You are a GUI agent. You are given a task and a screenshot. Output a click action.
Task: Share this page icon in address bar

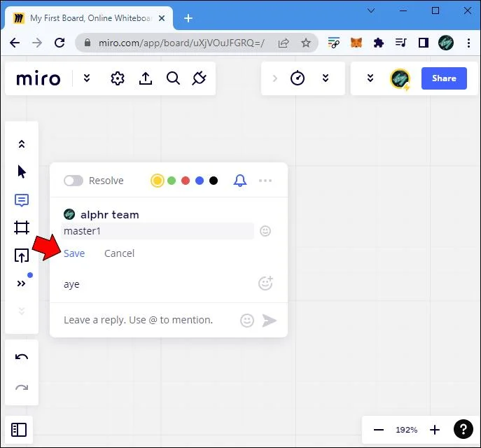point(284,43)
